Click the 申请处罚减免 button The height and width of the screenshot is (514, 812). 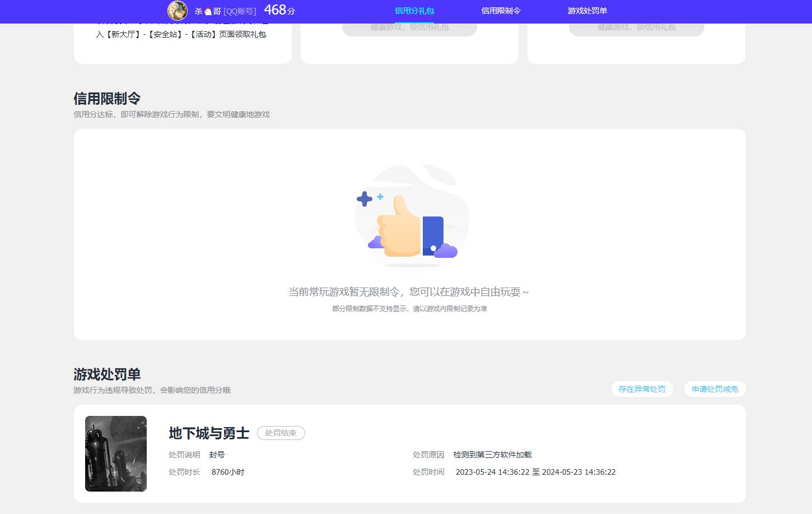tap(715, 388)
